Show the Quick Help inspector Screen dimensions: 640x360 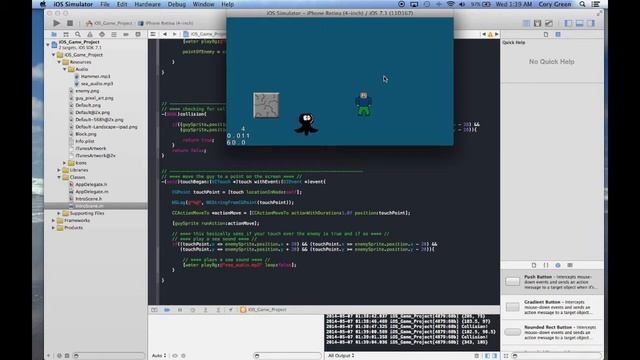(558, 34)
